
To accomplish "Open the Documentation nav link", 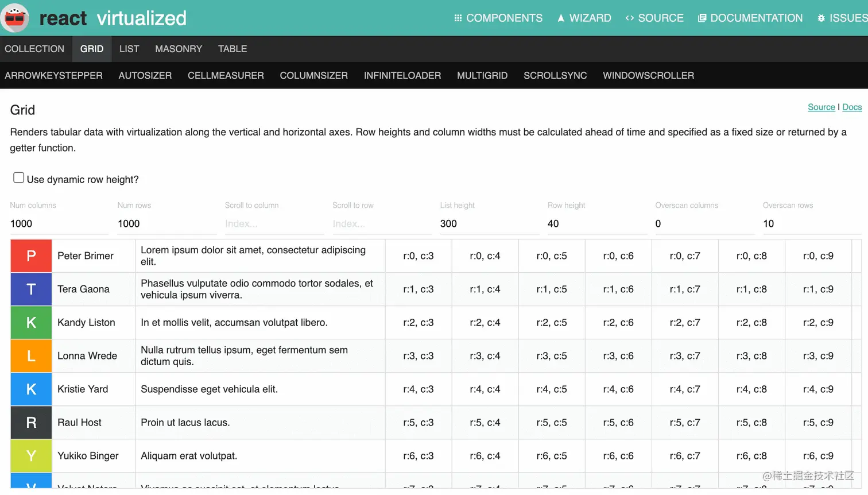I will tap(750, 18).
